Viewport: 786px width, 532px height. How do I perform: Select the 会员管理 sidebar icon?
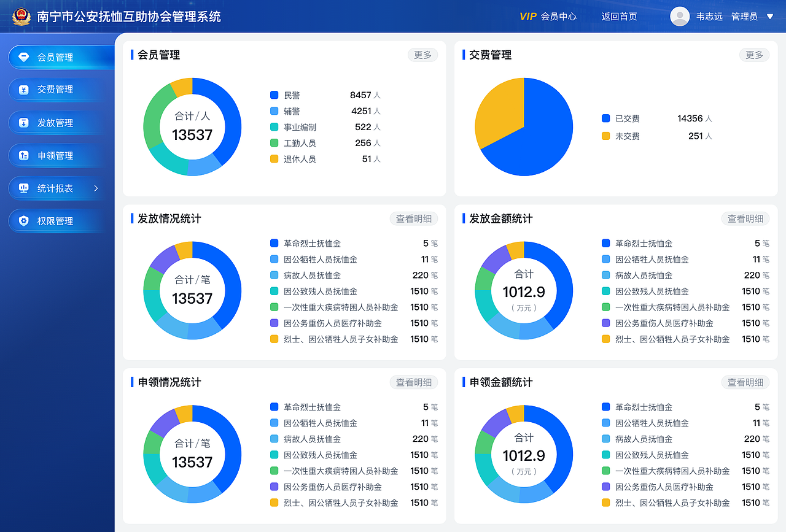[25, 56]
